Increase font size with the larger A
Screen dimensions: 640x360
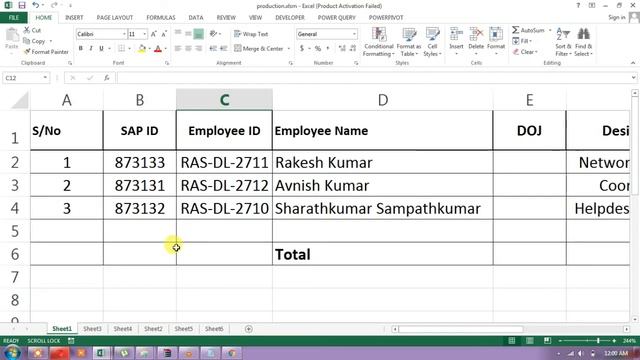[x=154, y=34]
